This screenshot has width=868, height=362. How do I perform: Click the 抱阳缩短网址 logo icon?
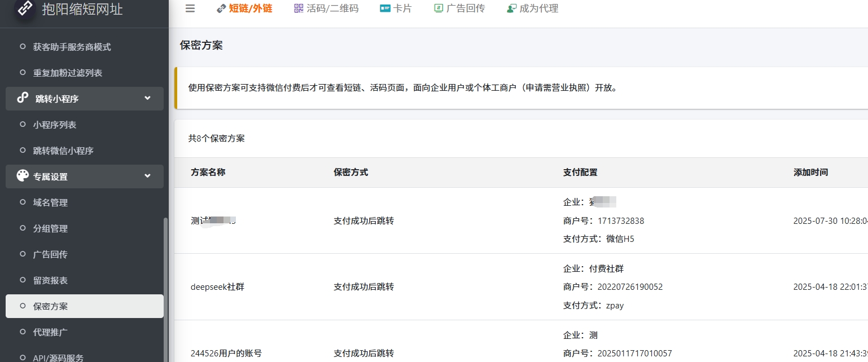tap(24, 8)
